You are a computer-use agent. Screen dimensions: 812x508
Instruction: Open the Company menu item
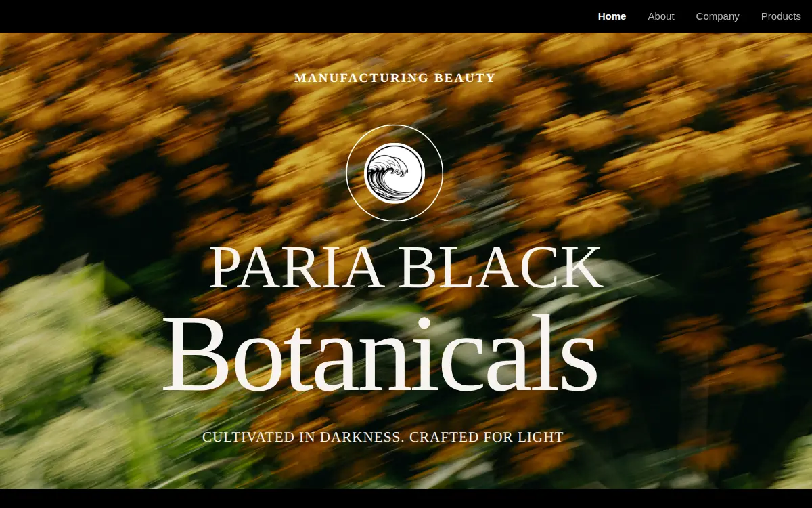717,16
